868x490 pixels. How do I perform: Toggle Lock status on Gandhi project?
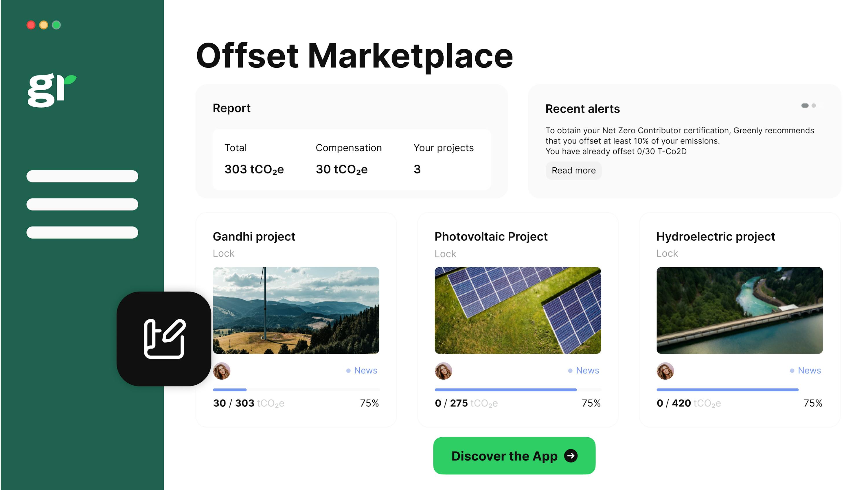(x=224, y=253)
